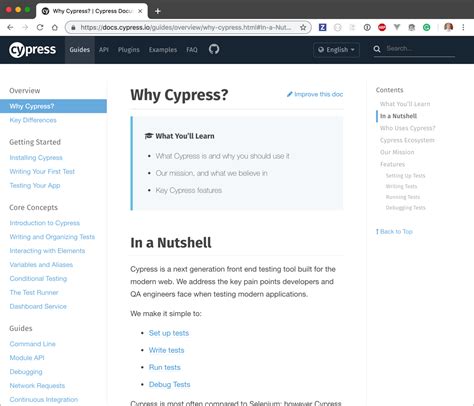Viewport: 474px width, 406px height.
Task: Jump to Running Tests in Contents
Action: coord(403,197)
